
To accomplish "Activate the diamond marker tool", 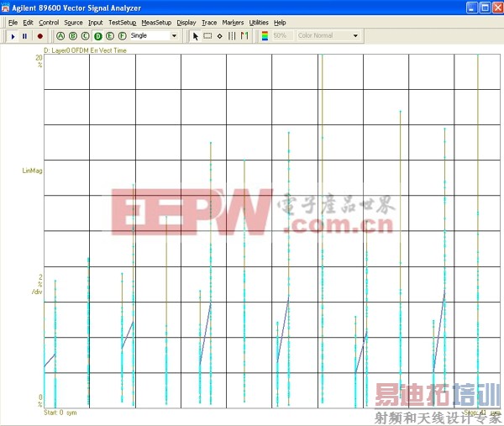I will pyautogui.click(x=220, y=36).
